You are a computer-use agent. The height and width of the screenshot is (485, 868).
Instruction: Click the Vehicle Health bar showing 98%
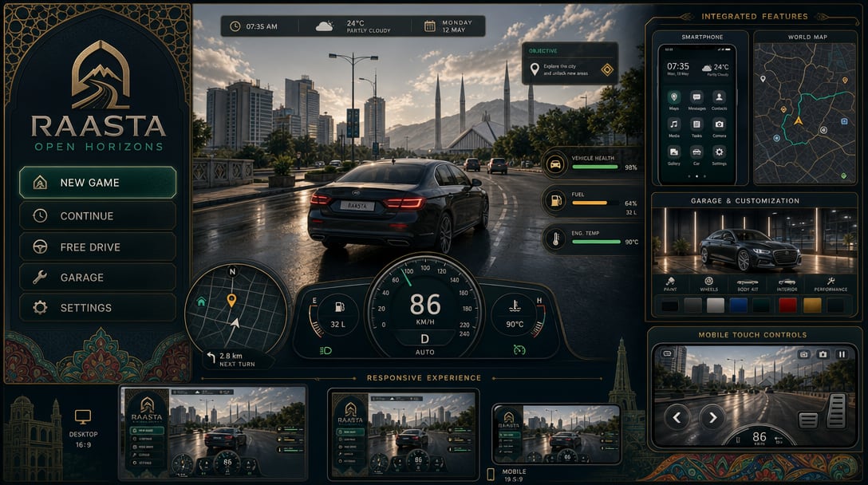point(595,167)
